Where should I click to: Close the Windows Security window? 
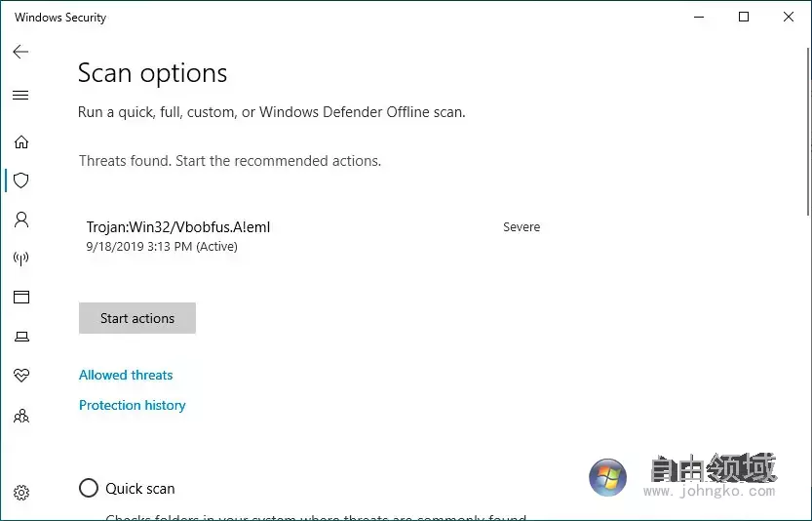coord(789,18)
